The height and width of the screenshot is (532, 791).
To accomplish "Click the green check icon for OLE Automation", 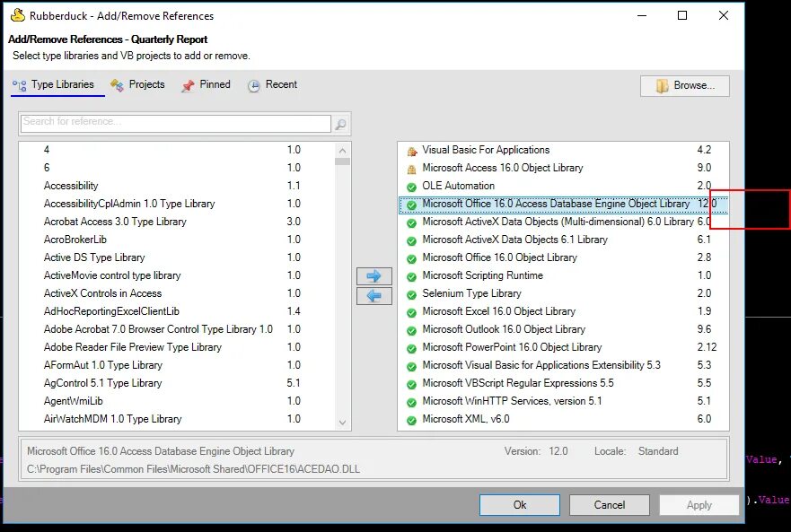I will 411,188.
